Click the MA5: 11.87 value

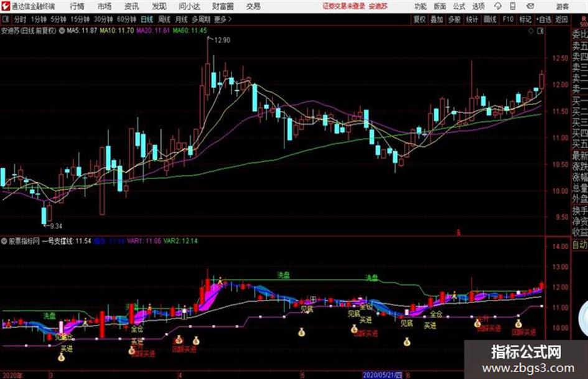pos(82,30)
